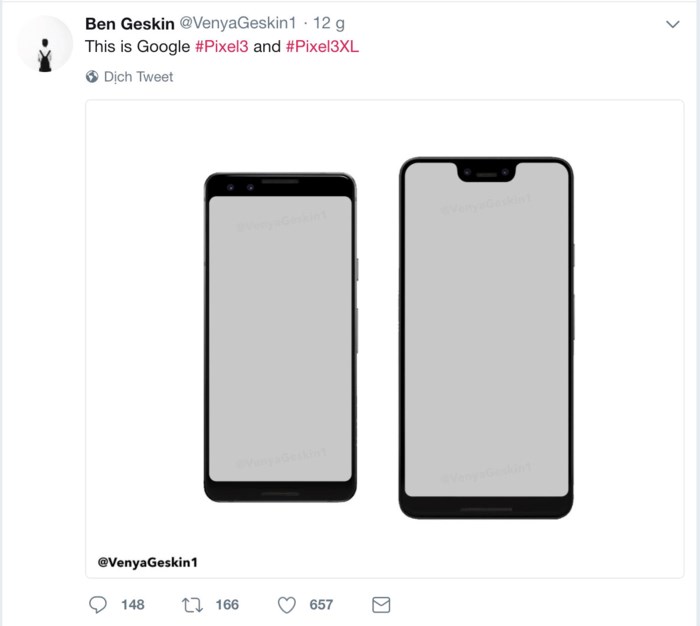Expand the tweet options chevron menu
Screen dimensions: 700x626
click(x=672, y=24)
